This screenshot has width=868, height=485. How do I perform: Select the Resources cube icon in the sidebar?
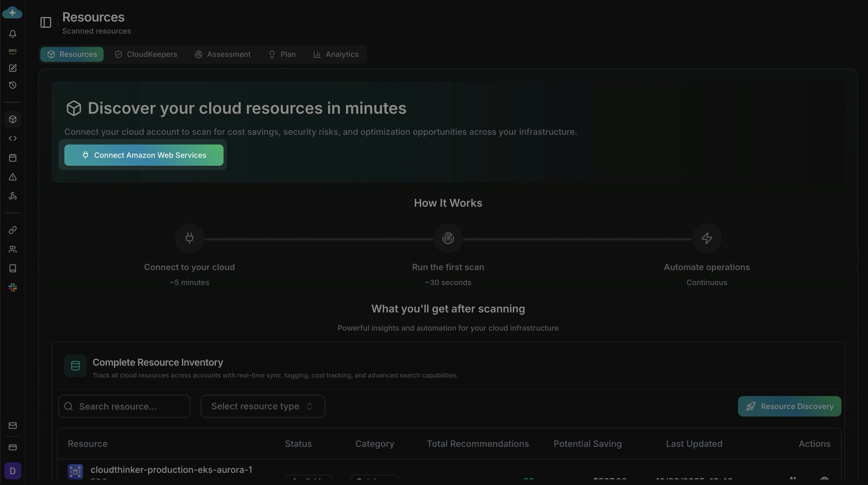pos(13,119)
